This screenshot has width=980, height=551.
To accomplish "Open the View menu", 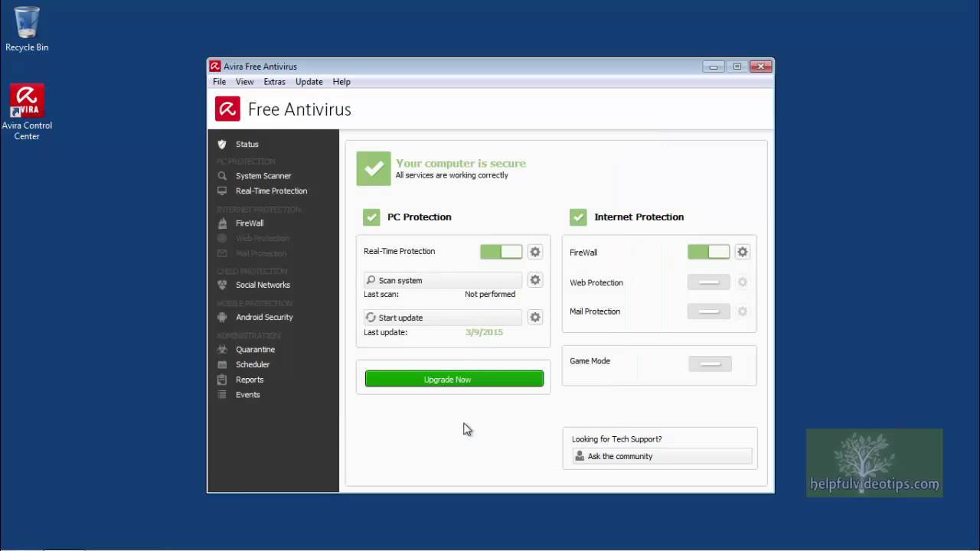I will pyautogui.click(x=245, y=82).
